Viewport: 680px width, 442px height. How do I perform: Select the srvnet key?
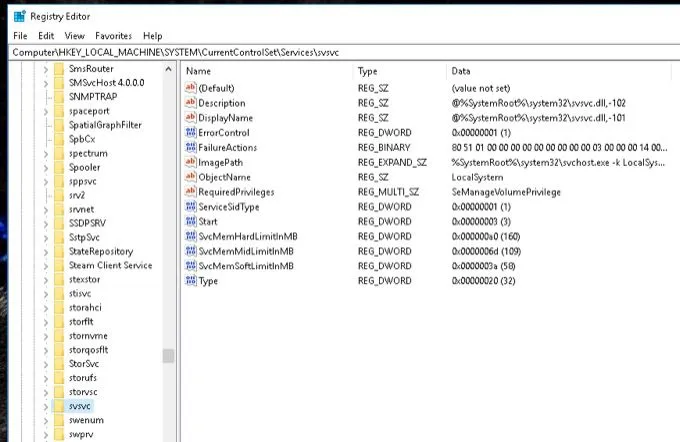tap(82, 210)
